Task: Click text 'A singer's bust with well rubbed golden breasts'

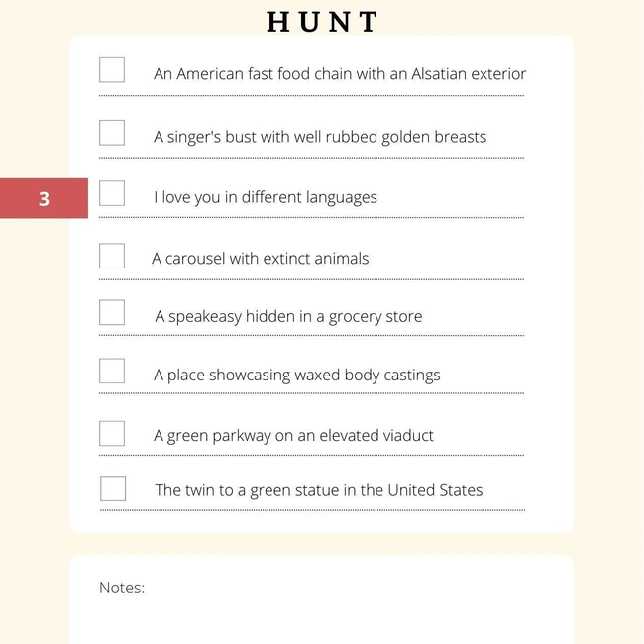Action: click(320, 137)
